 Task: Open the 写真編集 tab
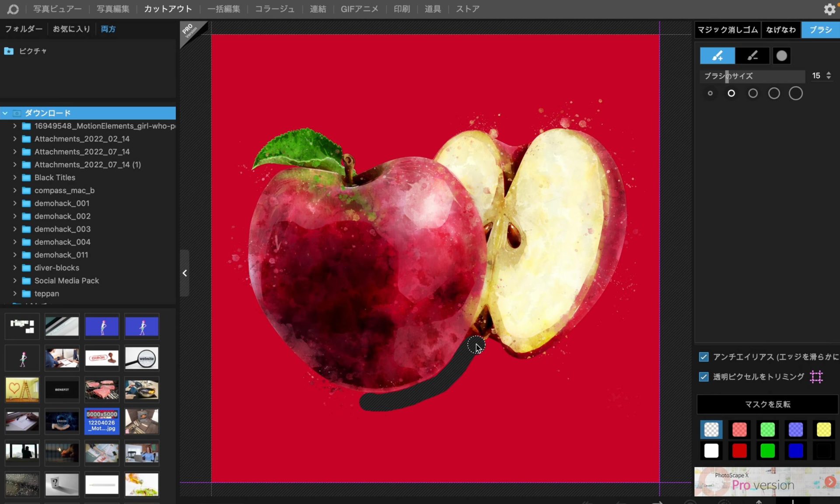pyautogui.click(x=113, y=9)
